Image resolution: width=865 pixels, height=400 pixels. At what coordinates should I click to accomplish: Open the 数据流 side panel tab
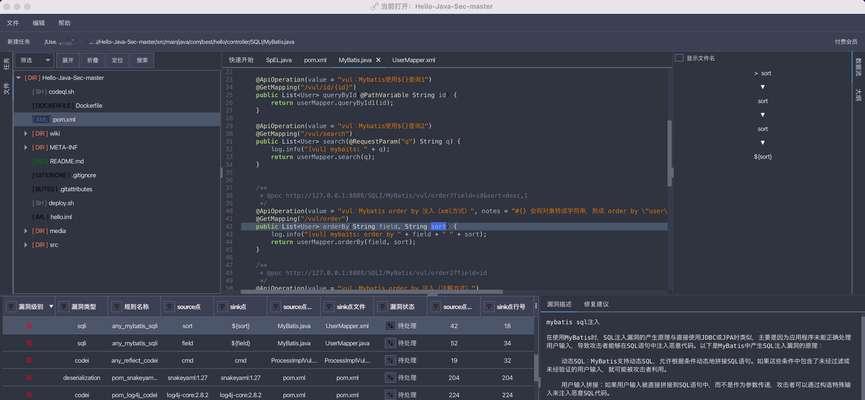coord(858,67)
